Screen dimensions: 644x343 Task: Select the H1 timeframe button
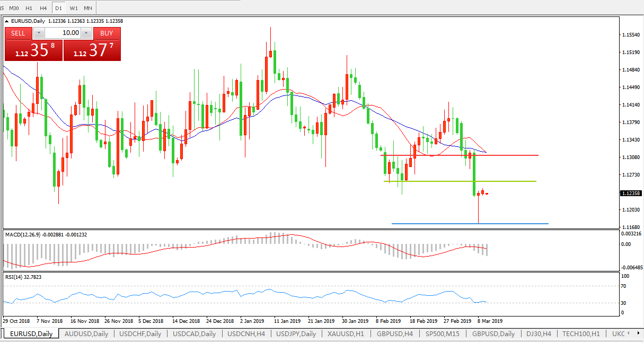[29, 8]
